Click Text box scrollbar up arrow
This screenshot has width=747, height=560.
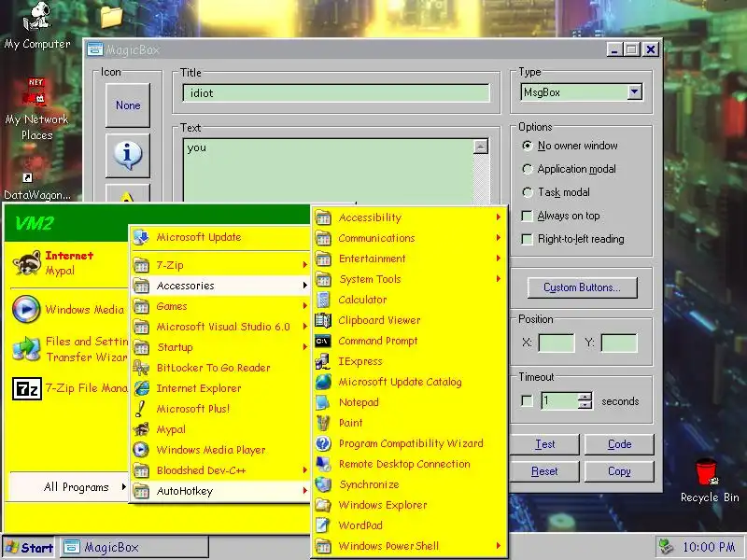click(481, 147)
